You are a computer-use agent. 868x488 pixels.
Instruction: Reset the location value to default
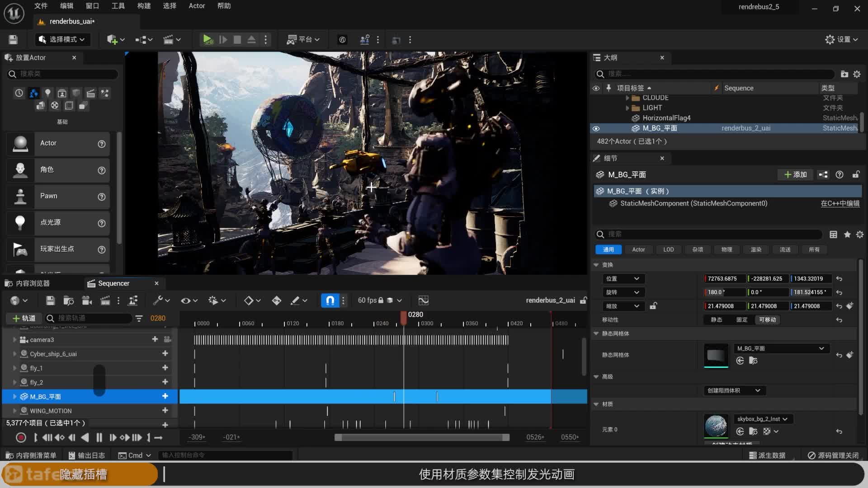pos(839,279)
